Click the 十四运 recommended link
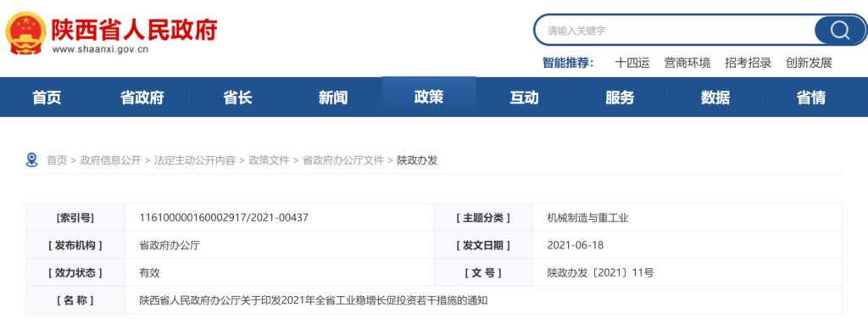 (x=632, y=63)
